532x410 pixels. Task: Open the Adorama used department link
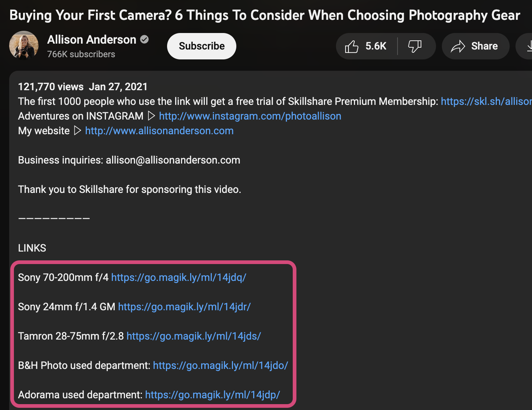pyautogui.click(x=213, y=395)
